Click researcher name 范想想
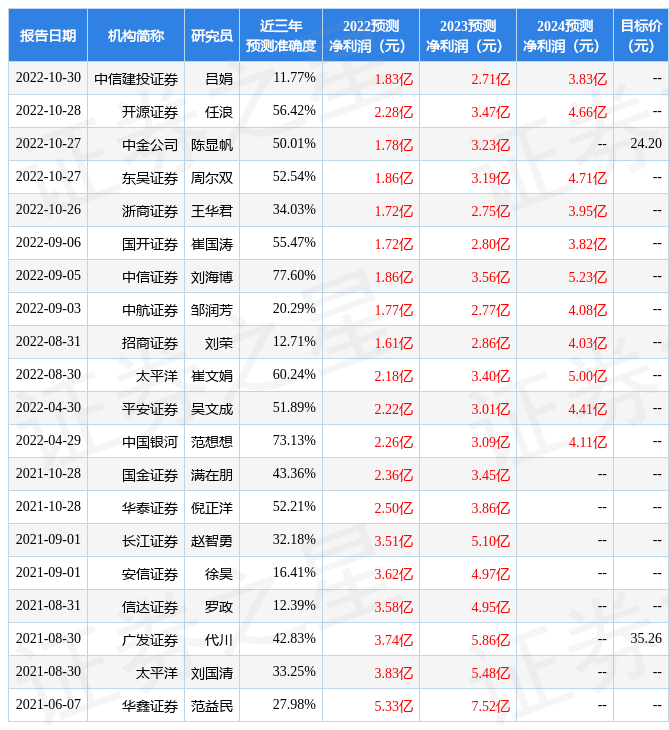The image size is (669, 730). coord(212,442)
